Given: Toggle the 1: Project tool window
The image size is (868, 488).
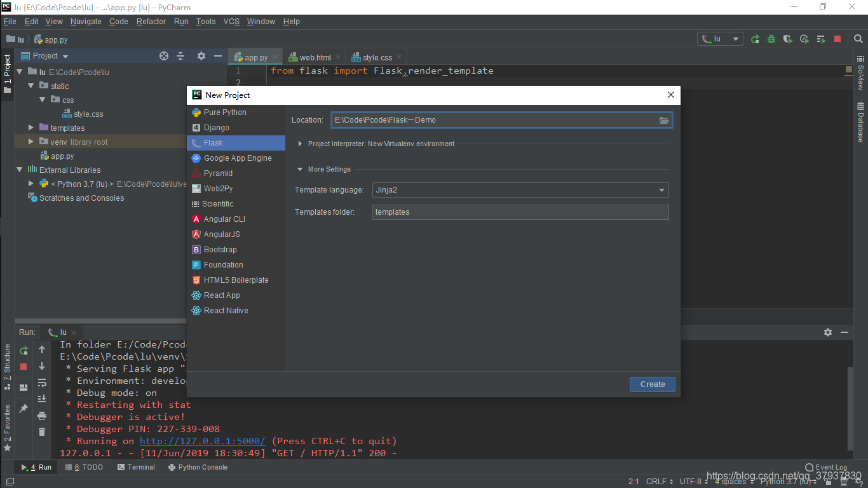Looking at the screenshot, I should [7, 74].
